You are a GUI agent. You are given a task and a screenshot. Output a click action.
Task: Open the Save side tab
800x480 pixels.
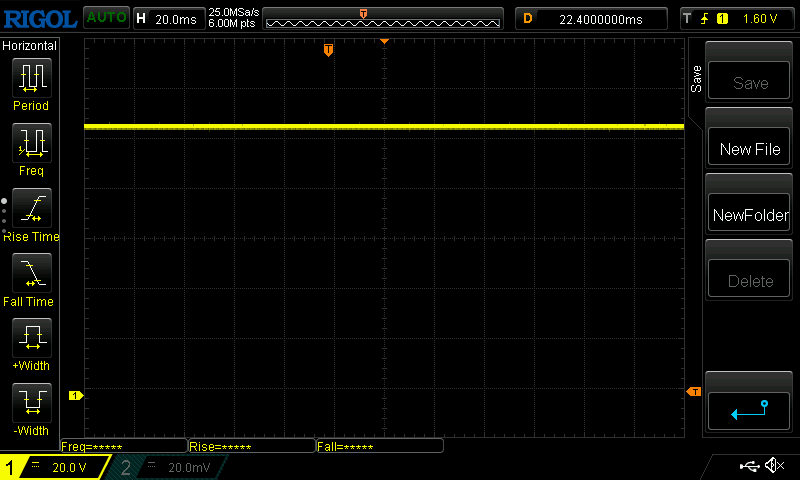tap(696, 79)
